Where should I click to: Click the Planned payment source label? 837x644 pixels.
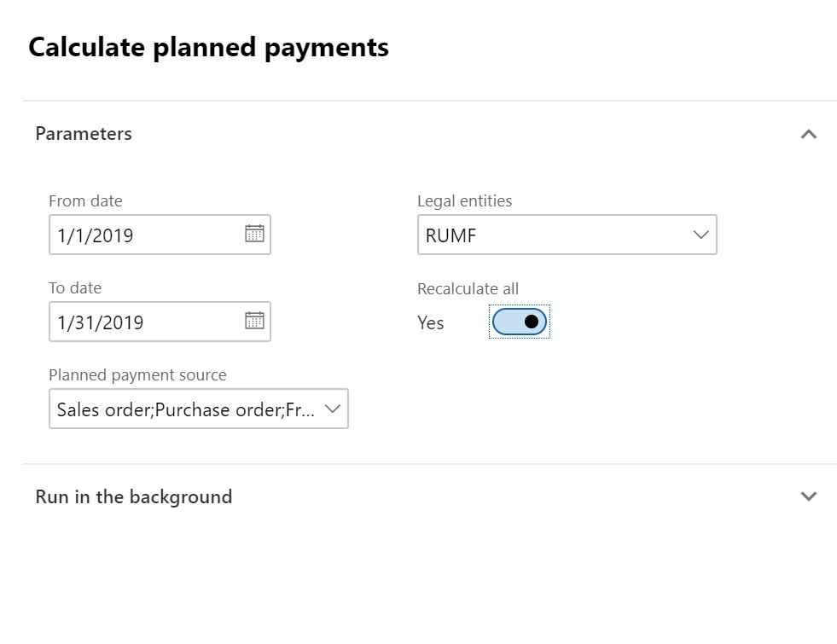(x=137, y=375)
